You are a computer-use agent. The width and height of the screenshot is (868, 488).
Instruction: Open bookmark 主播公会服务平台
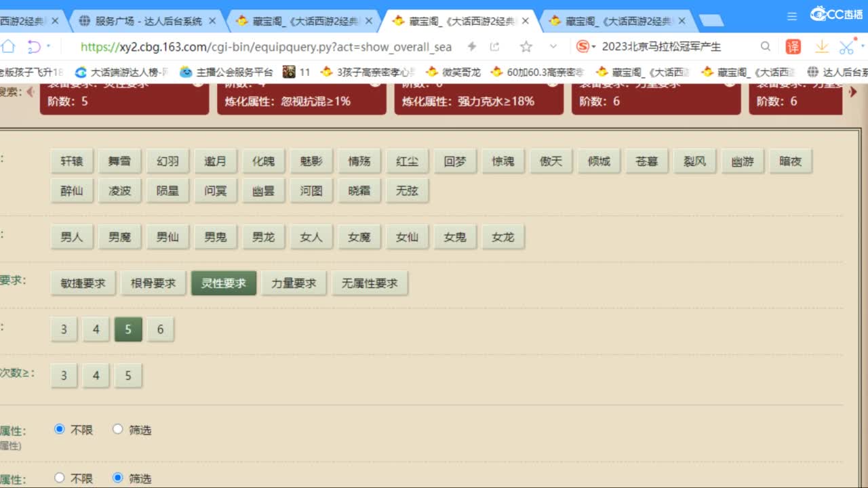226,72
